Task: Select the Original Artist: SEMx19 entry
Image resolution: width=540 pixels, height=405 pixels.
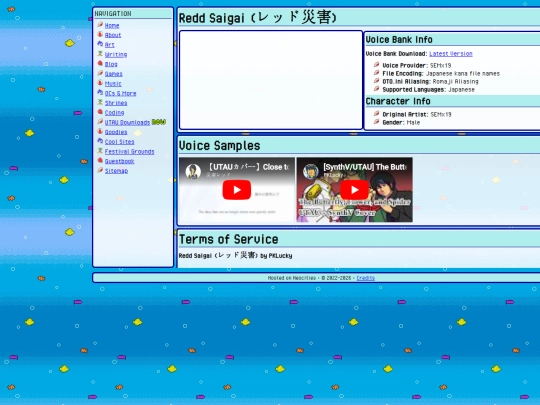Action: pos(417,114)
